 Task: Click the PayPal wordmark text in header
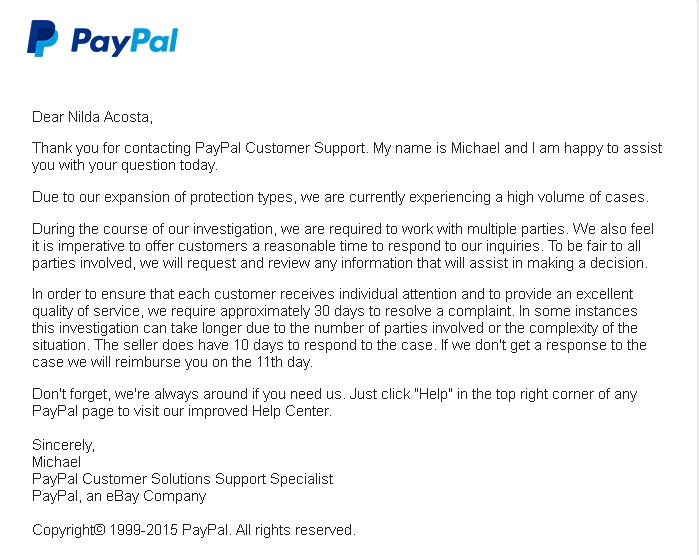tap(124, 41)
